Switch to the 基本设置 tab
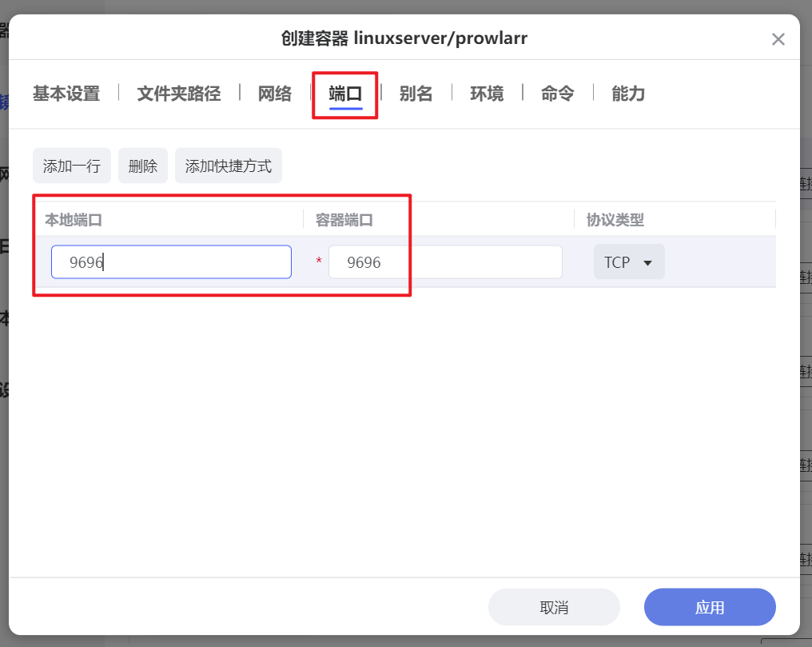This screenshot has width=812, height=647. pos(66,94)
